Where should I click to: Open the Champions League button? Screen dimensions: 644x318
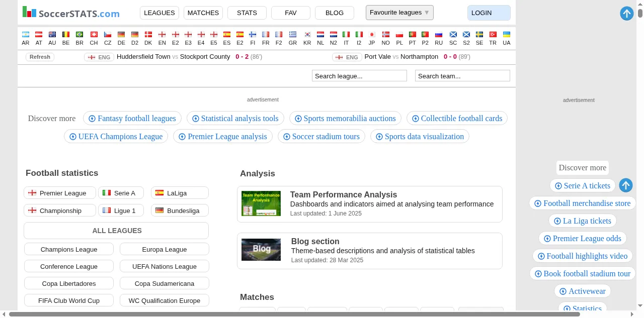click(x=69, y=249)
